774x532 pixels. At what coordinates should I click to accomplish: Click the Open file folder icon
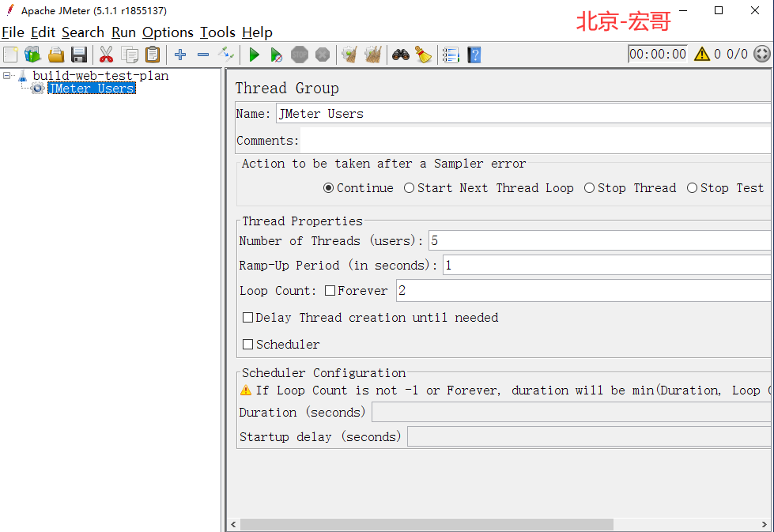(56, 55)
